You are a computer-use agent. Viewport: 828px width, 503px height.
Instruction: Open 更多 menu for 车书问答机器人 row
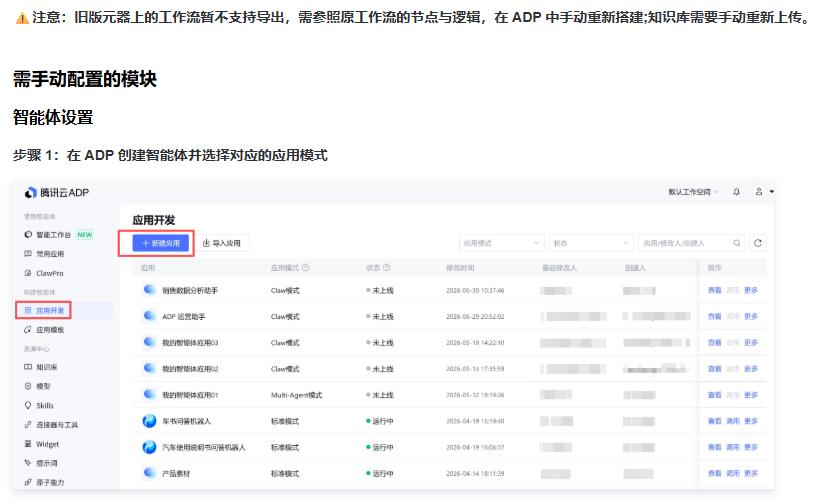(751, 421)
